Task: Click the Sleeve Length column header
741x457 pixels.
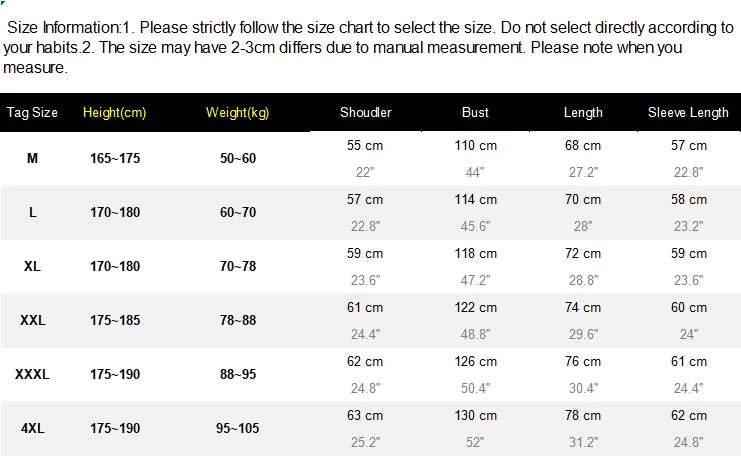Action: coord(688,112)
